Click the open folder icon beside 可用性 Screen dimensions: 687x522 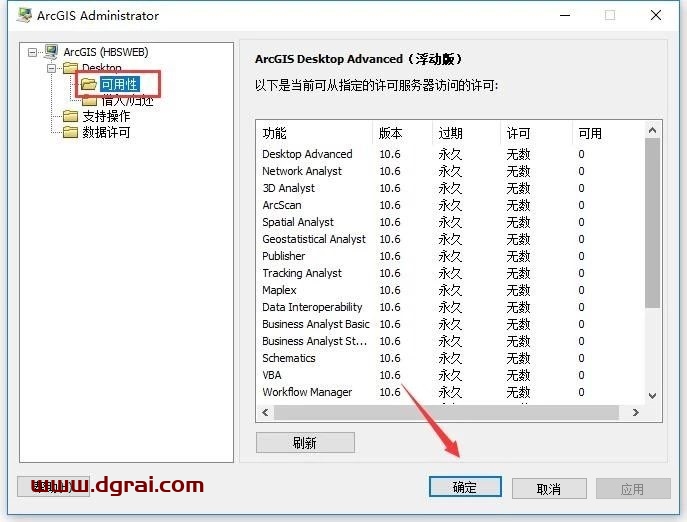89,84
